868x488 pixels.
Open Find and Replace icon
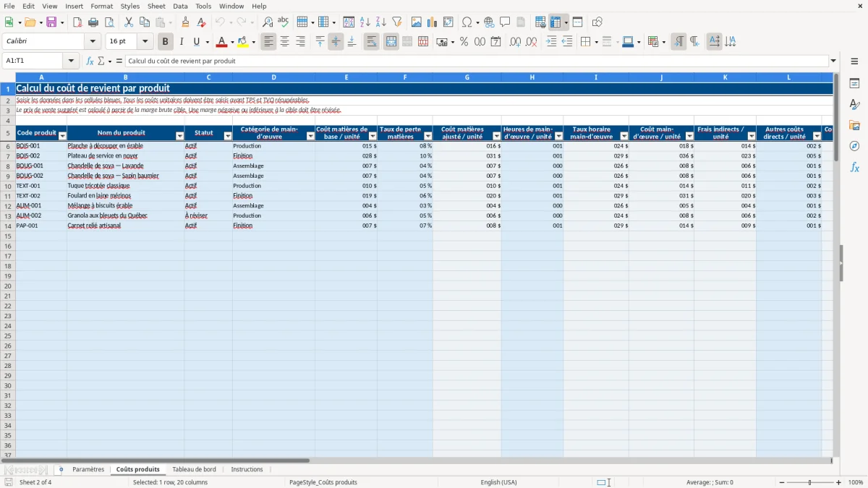pyautogui.click(x=268, y=22)
